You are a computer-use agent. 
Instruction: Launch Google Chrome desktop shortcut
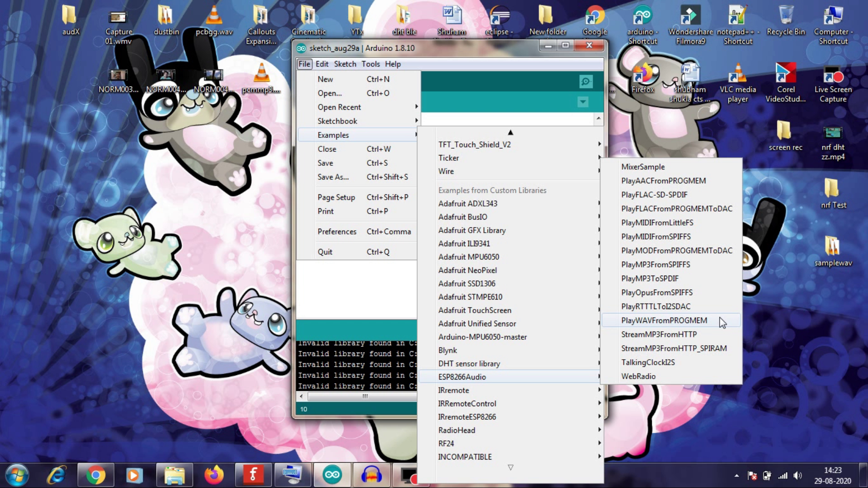pos(594,20)
